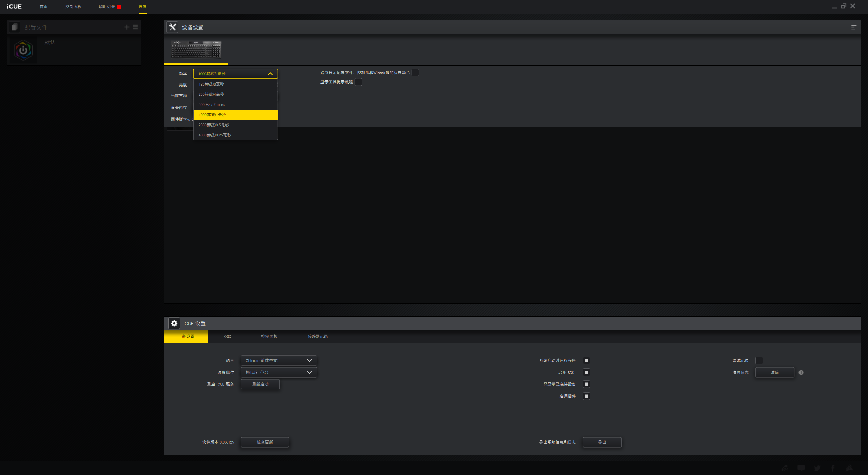Open the 控制面板 top navigation item
Screen dimensions: 868x475
[73, 7]
